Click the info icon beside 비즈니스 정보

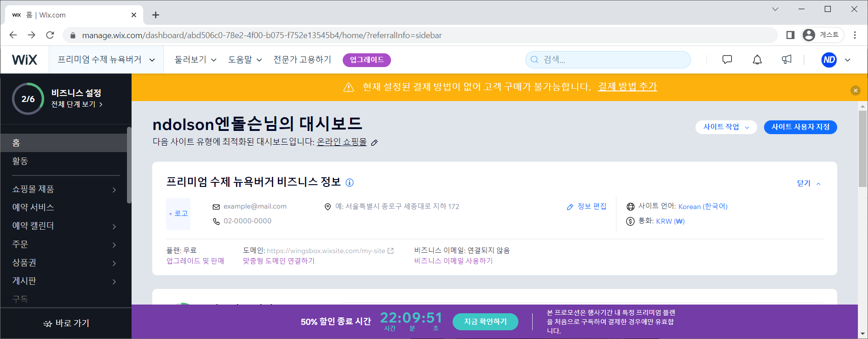tap(350, 182)
